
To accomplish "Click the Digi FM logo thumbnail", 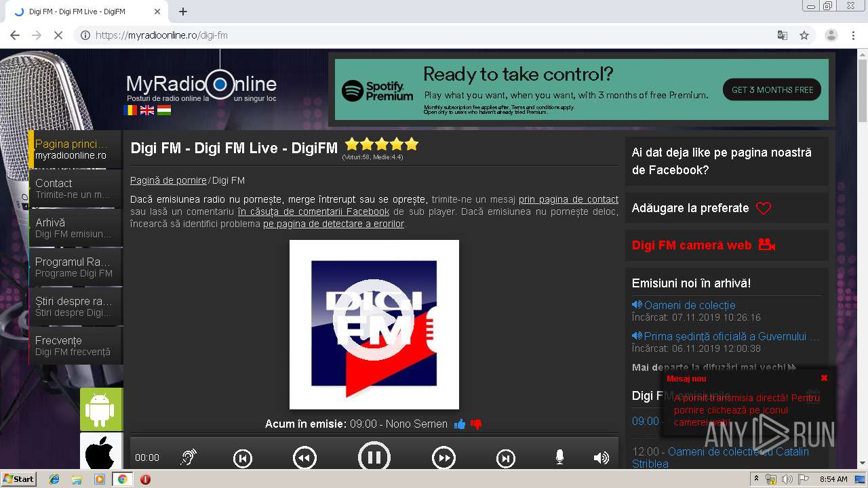I will (x=374, y=325).
